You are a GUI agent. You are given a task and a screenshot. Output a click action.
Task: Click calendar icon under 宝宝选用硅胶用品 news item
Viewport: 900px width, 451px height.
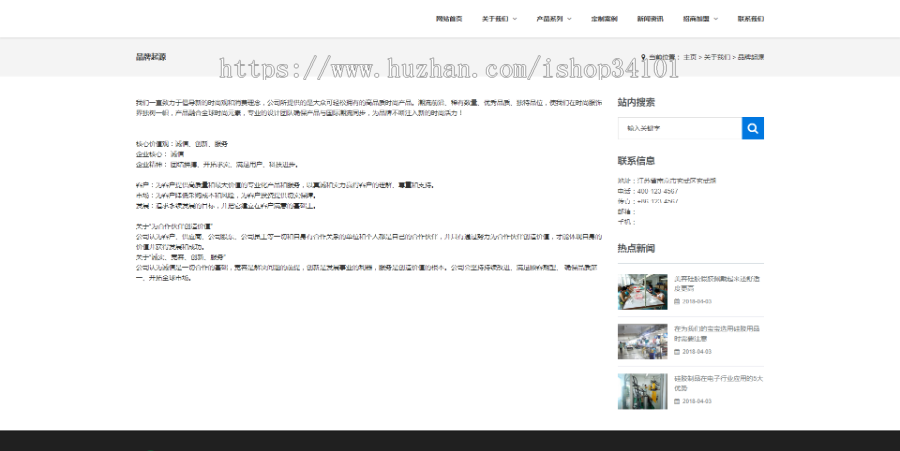tap(677, 351)
